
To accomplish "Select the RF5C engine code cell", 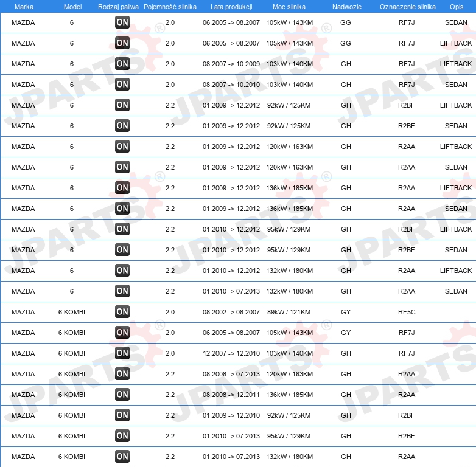I will pyautogui.click(x=407, y=312).
